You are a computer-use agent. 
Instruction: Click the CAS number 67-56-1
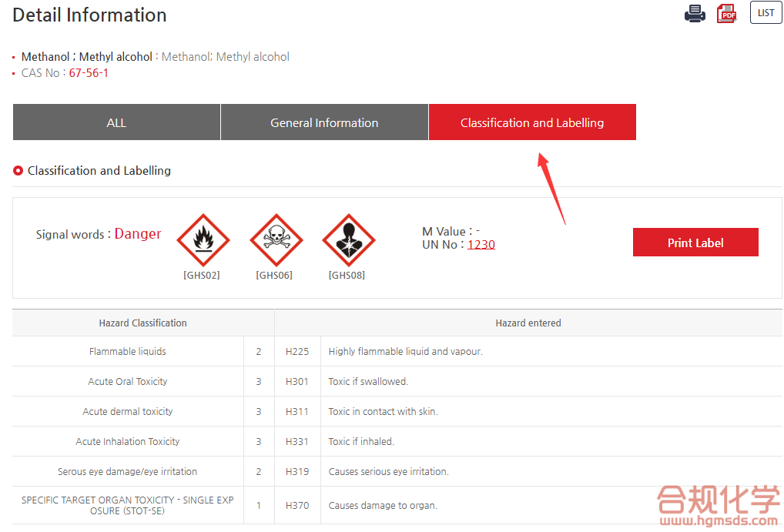pos(89,73)
